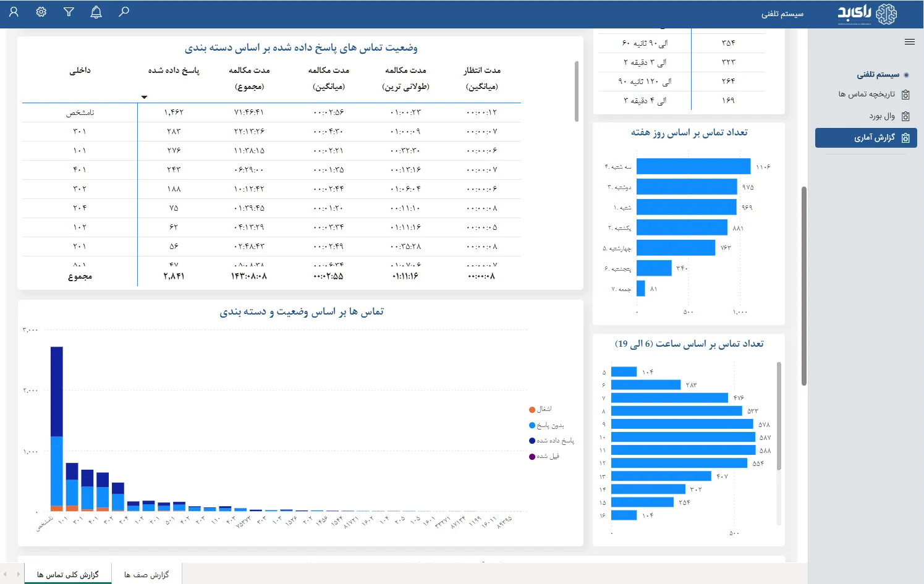Click the tall نامشخص stacked bar in the chart

click(x=57, y=429)
